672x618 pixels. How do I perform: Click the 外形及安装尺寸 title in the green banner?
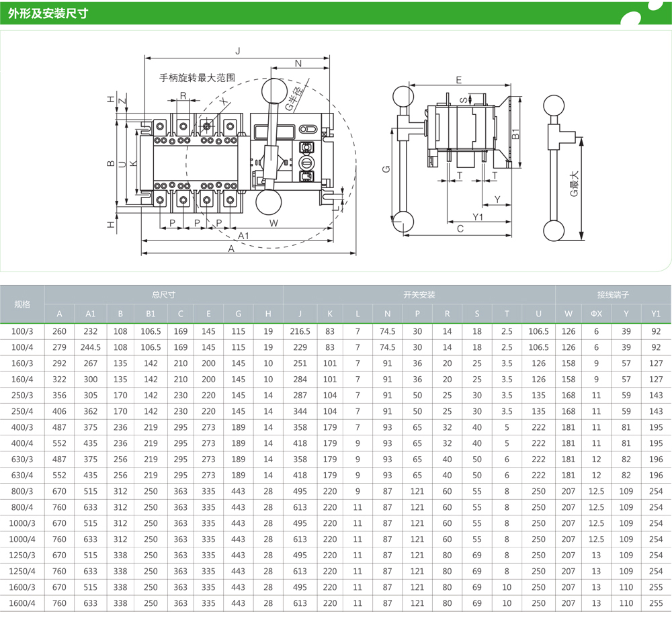tap(48, 13)
